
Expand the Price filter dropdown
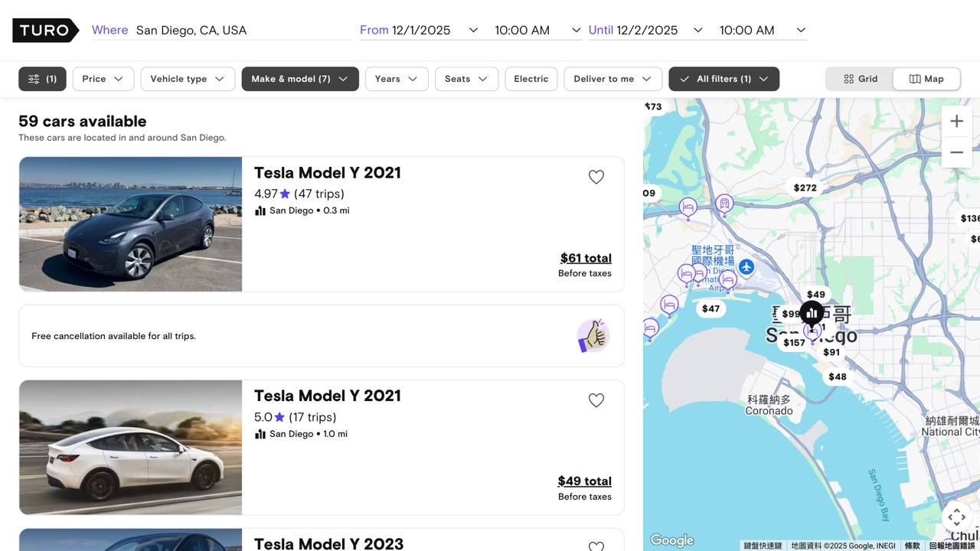pyautogui.click(x=103, y=79)
